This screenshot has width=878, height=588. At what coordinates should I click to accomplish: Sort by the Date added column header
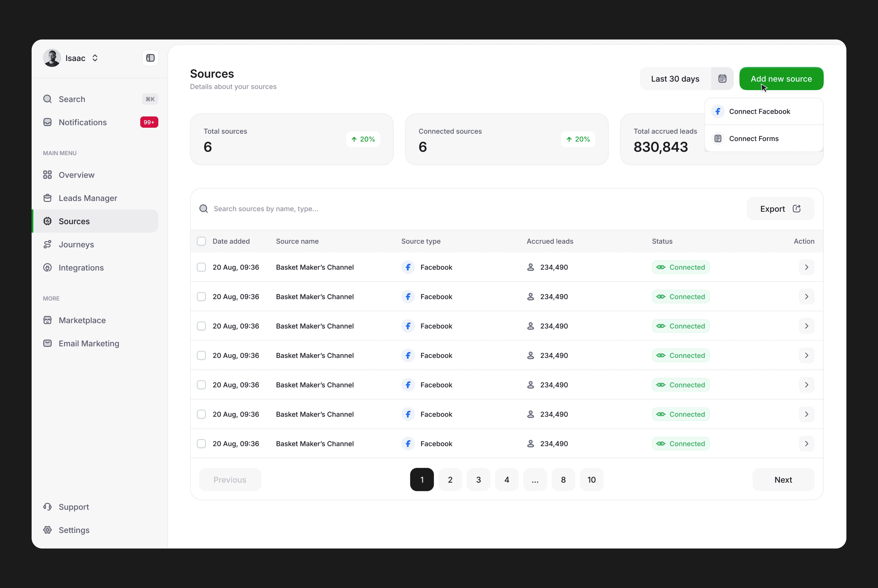click(x=231, y=241)
